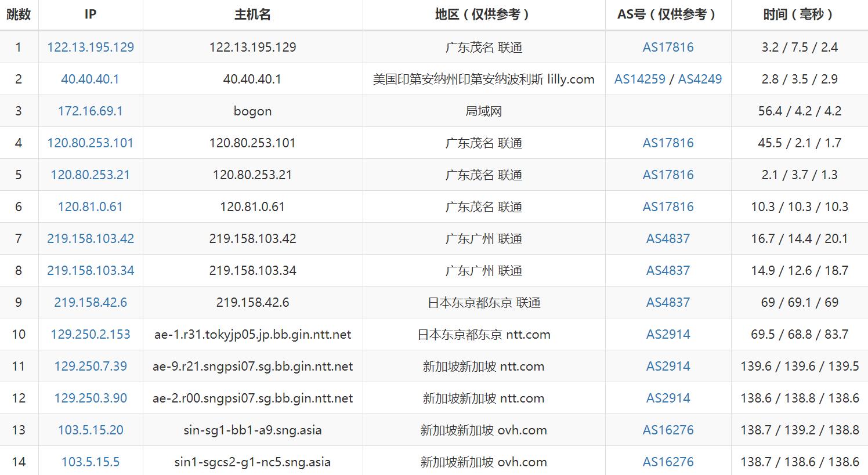Click the 219.158.42.6 IP link
This screenshot has width=868, height=475.
91,302
